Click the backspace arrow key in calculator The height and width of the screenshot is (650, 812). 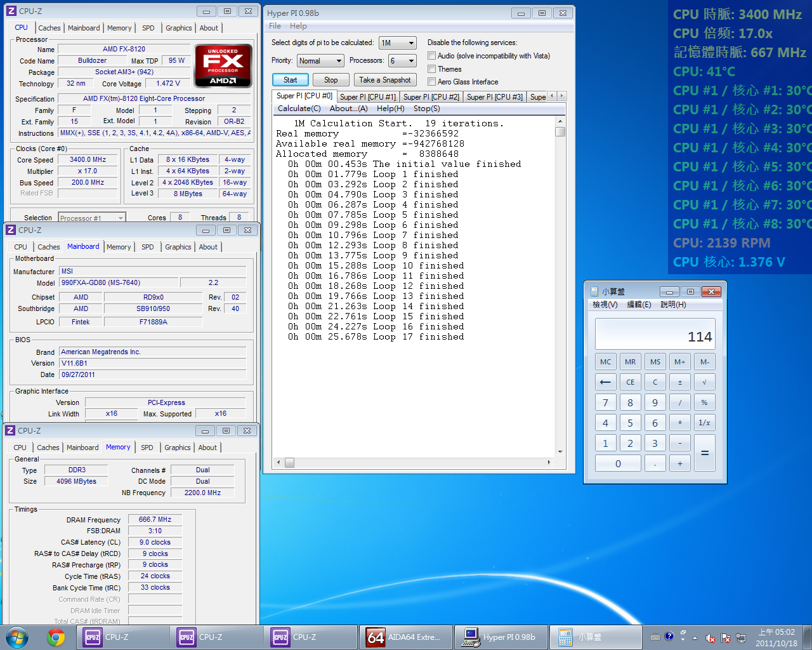click(x=605, y=382)
